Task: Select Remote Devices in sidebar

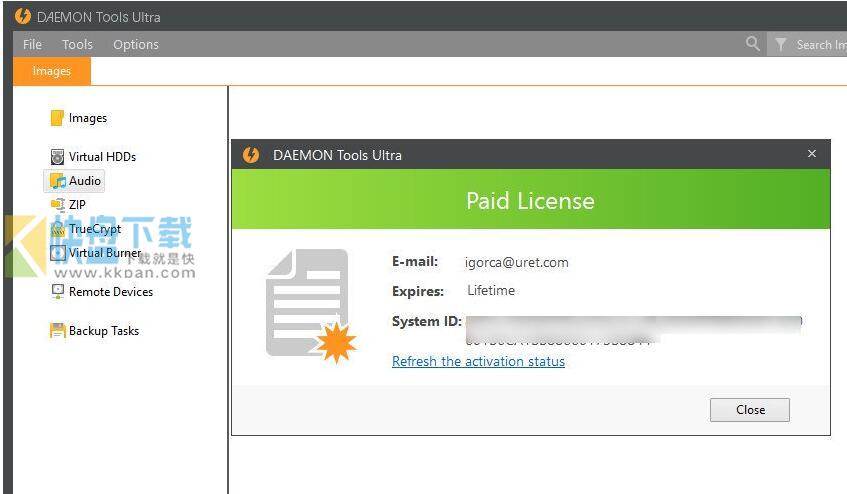Action: tap(111, 292)
